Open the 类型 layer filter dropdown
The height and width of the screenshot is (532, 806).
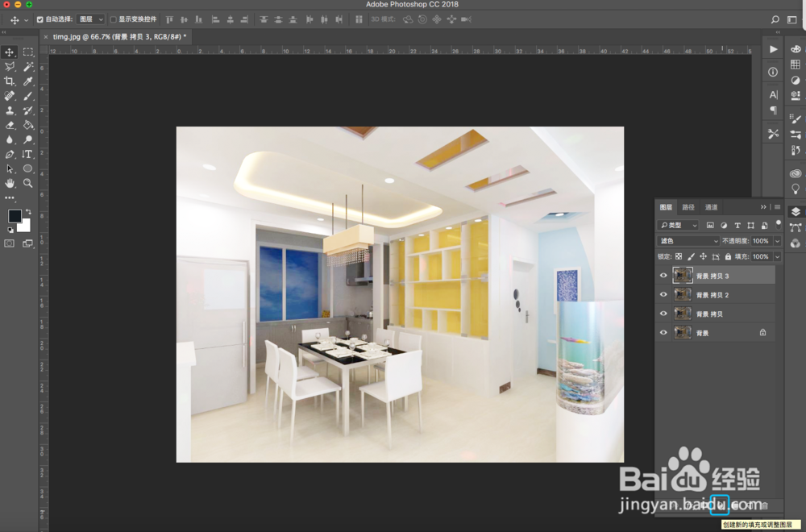pyautogui.click(x=678, y=225)
